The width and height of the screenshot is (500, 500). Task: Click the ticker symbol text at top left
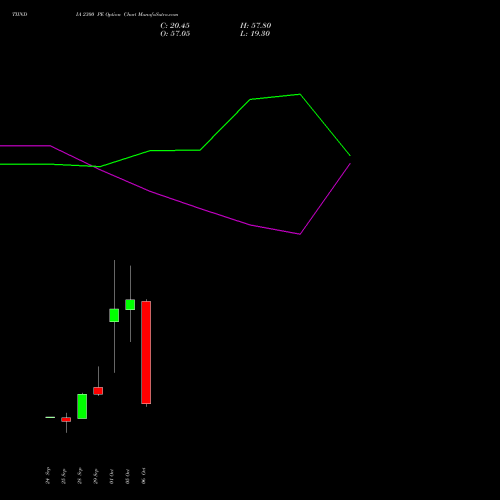[20, 14]
